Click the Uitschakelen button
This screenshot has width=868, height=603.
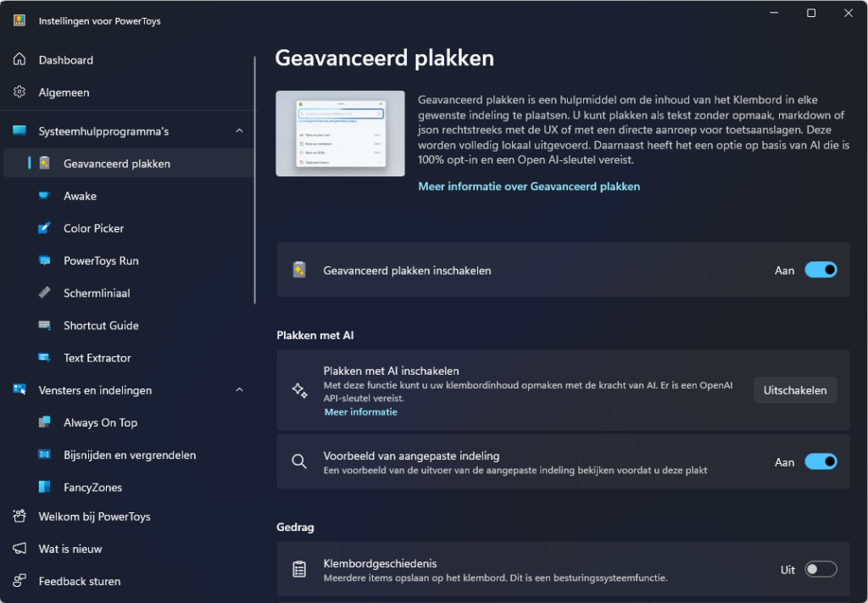[x=795, y=390]
